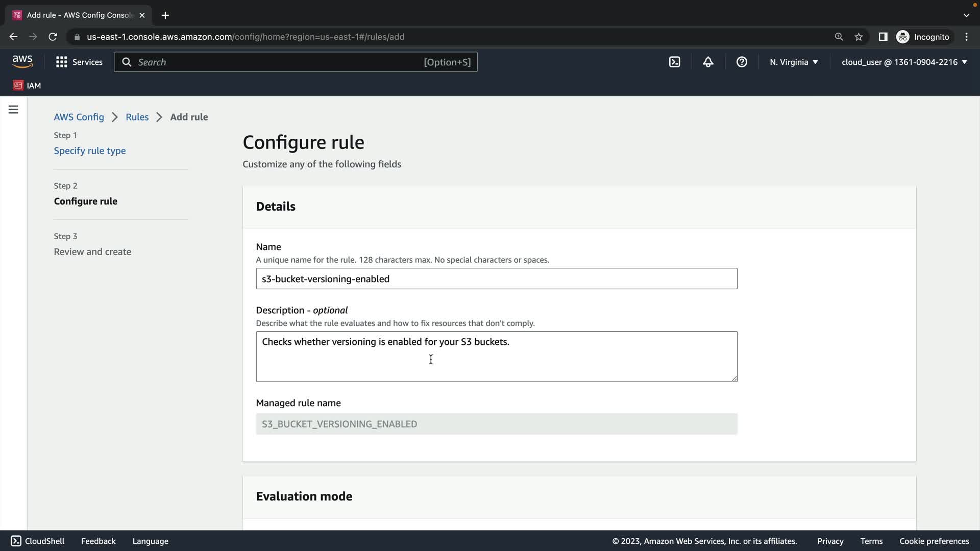The image size is (980, 551).
Task: Click CloudShell in the footer bar
Action: pyautogui.click(x=38, y=541)
